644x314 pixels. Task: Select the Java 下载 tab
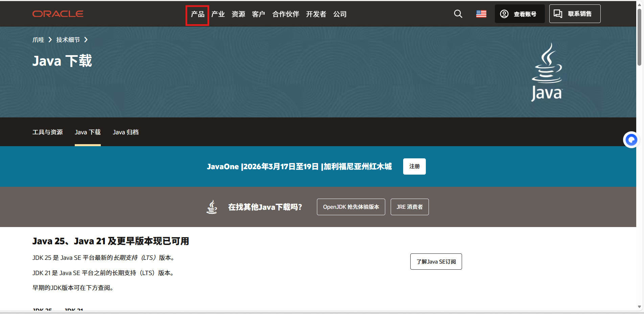(88, 132)
